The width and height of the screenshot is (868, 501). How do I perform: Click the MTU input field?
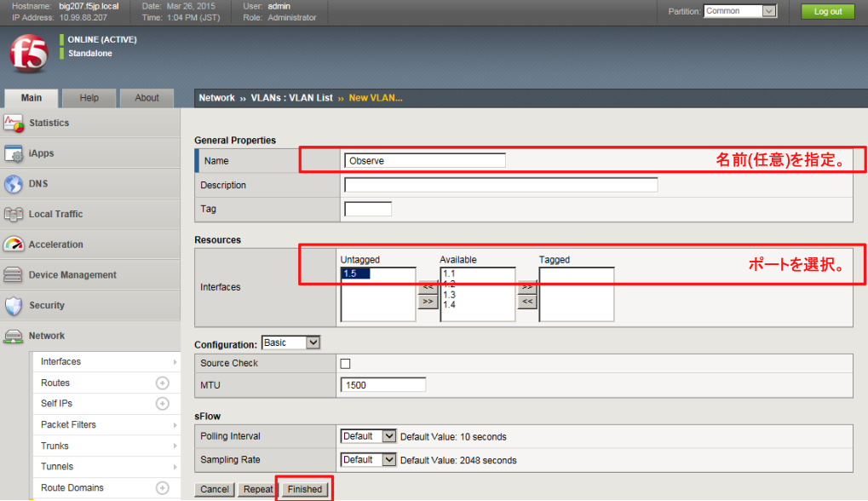383,385
